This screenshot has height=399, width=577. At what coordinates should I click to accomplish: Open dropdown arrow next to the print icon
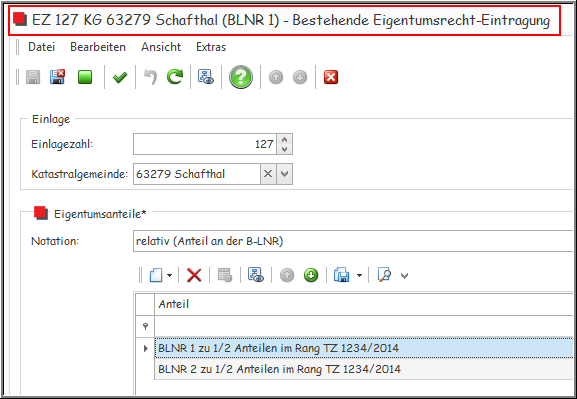[360, 275]
